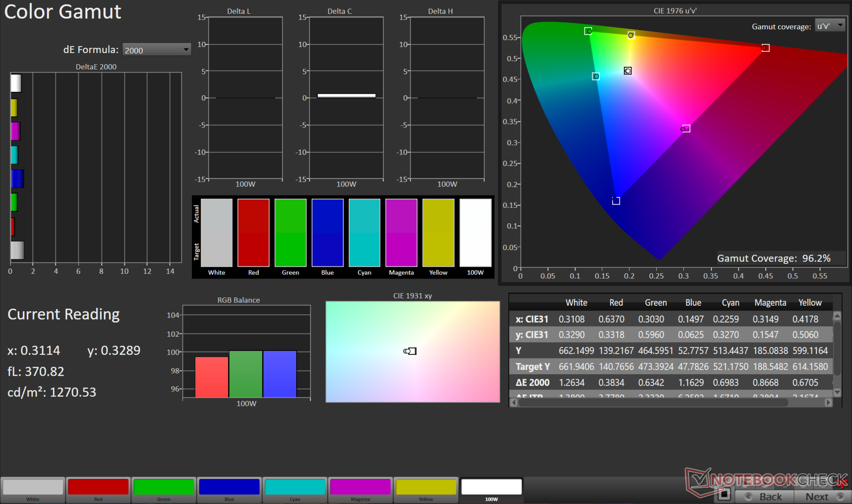The height and width of the screenshot is (504, 852).
Task: Select the Magenta swatch in bottom strip
Action: pyautogui.click(x=360, y=487)
